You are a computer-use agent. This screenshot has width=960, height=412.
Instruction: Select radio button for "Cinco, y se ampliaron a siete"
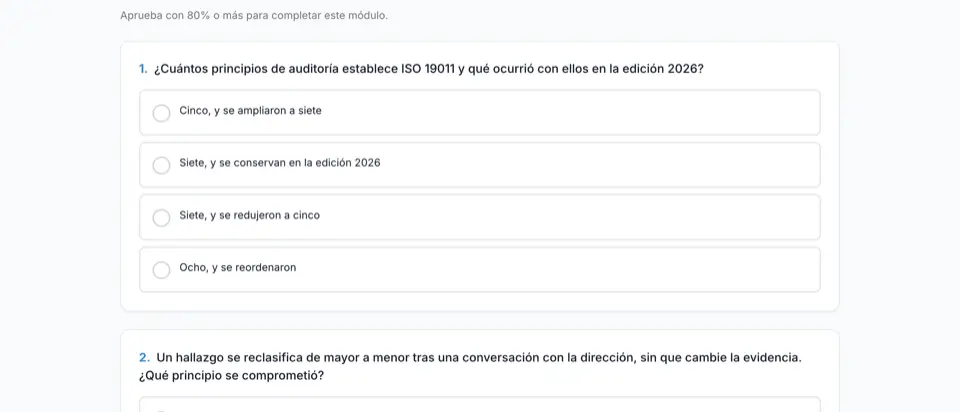(161, 113)
